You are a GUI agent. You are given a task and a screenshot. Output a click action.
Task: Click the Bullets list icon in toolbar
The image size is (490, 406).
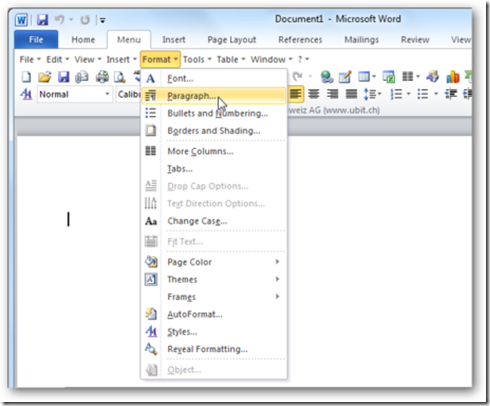[423, 94]
